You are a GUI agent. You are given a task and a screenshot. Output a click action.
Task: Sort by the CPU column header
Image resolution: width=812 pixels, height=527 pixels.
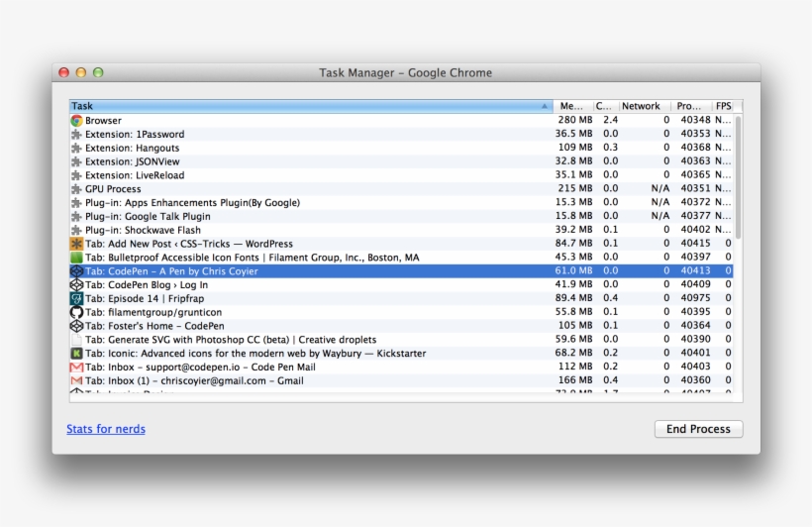point(605,106)
